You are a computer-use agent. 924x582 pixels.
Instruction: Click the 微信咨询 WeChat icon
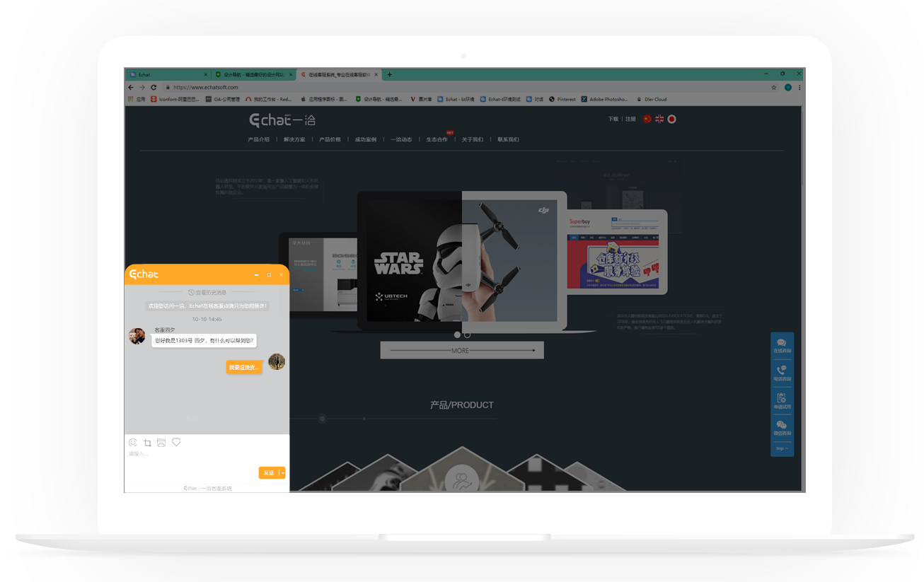point(782,428)
